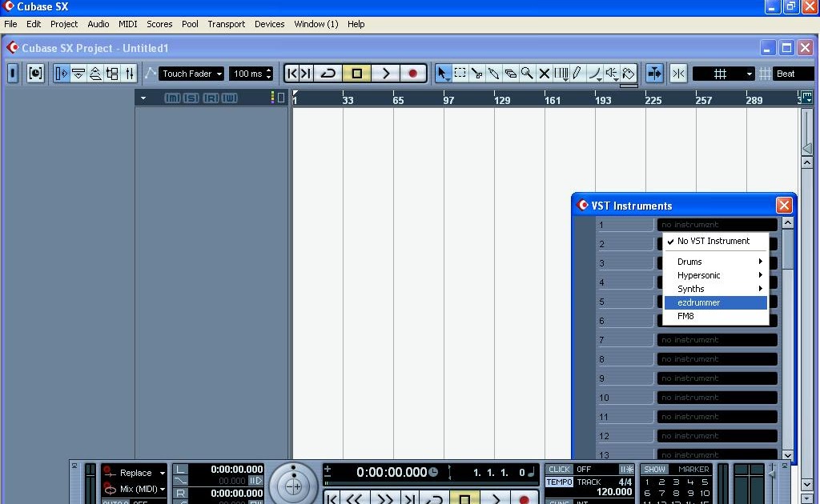The image size is (820, 504).
Task: Show the Overview strip
Action: pyautogui.click(x=95, y=74)
